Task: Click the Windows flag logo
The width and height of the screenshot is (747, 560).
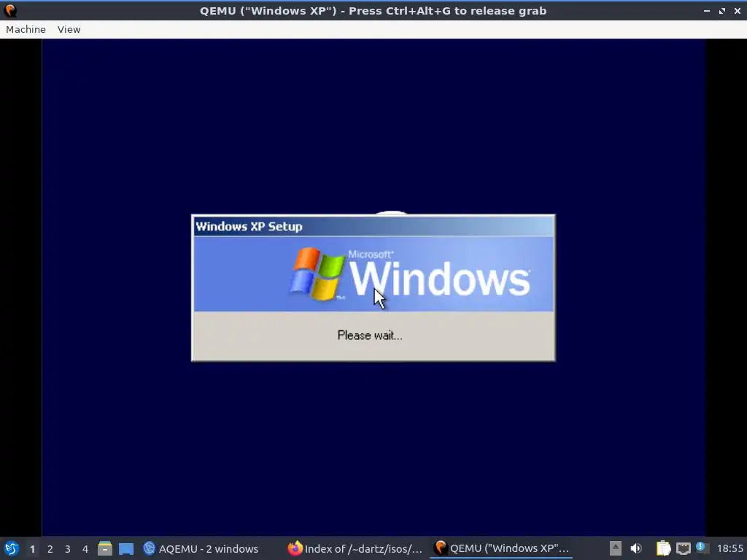Action: (x=317, y=274)
